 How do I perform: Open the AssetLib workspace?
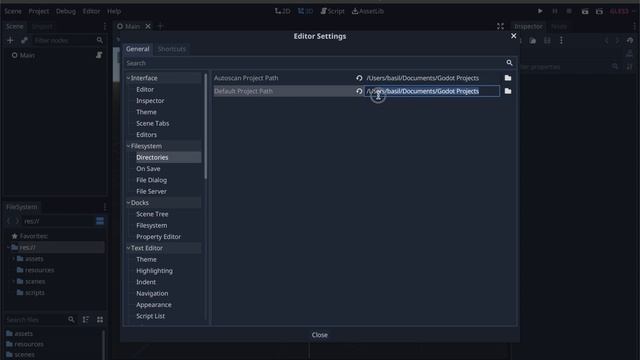(x=368, y=11)
